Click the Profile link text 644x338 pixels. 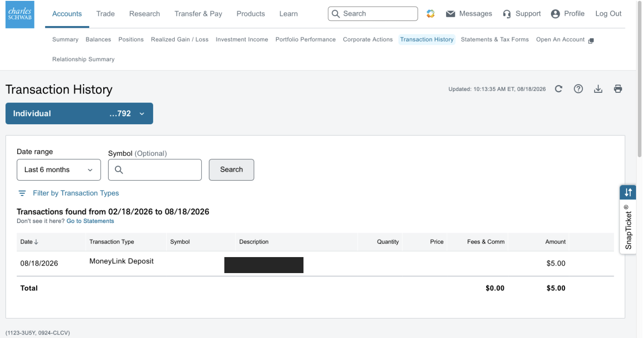(574, 14)
